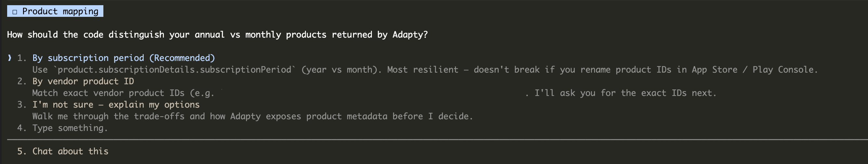
Task: Select I'm not sure – explain my options
Action: click(x=116, y=104)
